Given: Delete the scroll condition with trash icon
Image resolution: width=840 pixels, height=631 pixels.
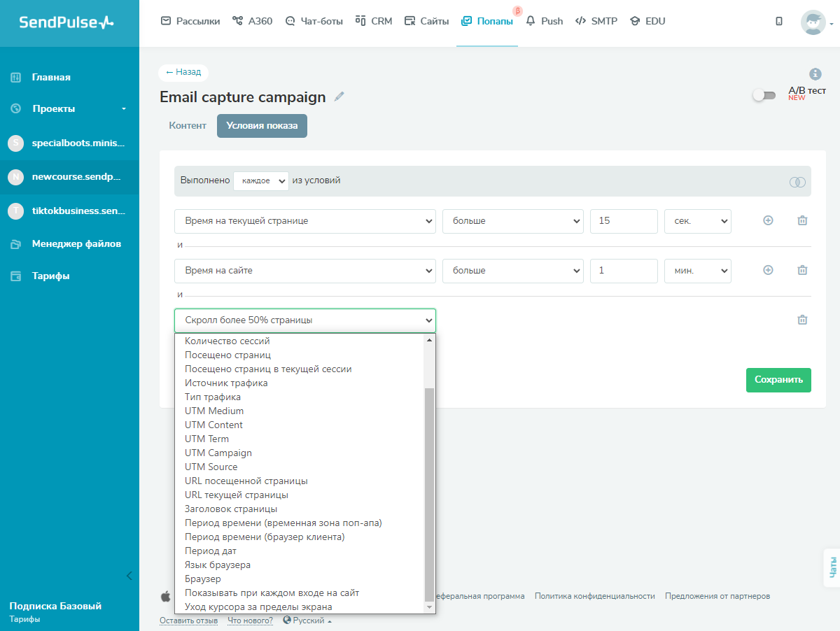Looking at the screenshot, I should coord(802,320).
